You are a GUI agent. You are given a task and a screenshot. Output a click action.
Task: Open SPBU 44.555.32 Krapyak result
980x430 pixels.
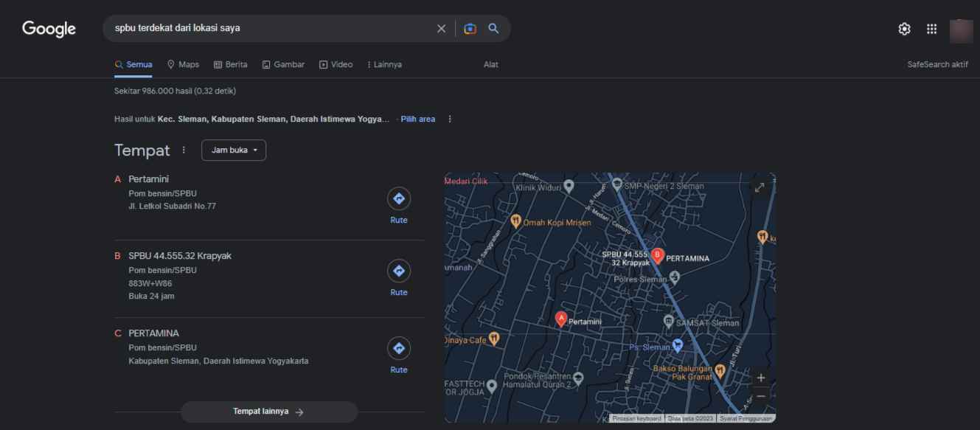[x=180, y=256]
